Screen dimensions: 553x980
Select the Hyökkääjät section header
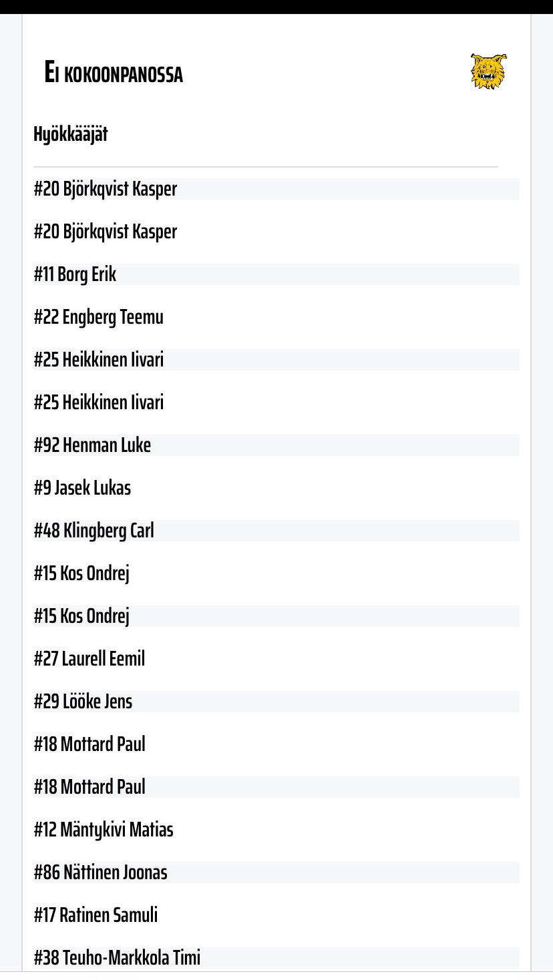click(x=71, y=134)
